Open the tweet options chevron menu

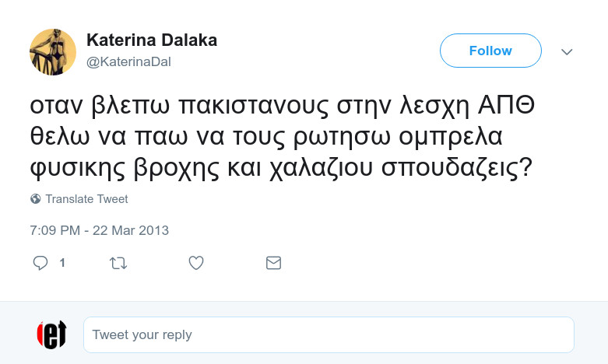point(567,51)
